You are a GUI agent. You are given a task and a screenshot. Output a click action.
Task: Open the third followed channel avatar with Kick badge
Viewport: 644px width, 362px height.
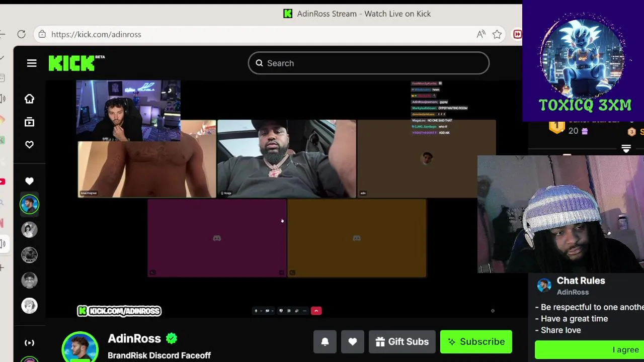[29, 255]
